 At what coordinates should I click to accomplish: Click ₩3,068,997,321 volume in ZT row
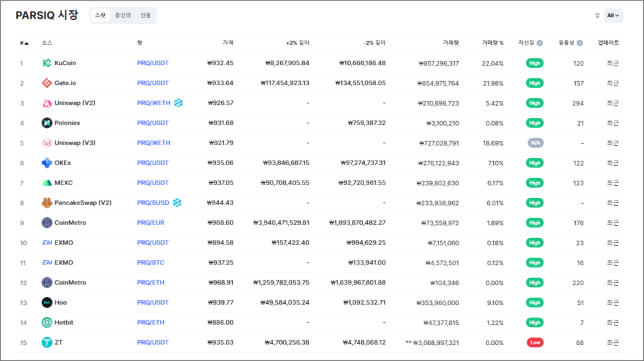coord(436,342)
